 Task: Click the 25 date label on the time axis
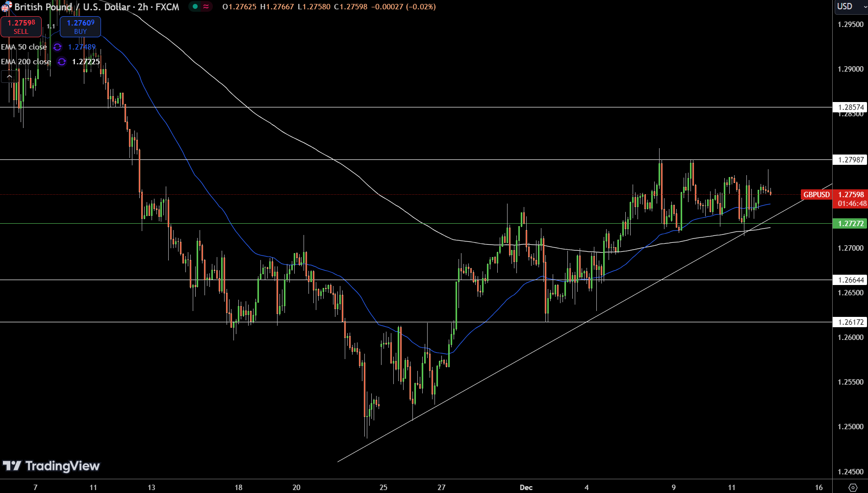click(383, 487)
